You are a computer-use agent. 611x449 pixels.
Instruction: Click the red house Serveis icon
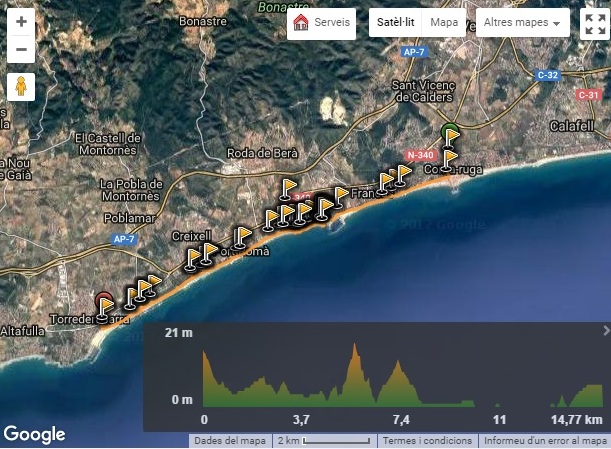[301, 22]
